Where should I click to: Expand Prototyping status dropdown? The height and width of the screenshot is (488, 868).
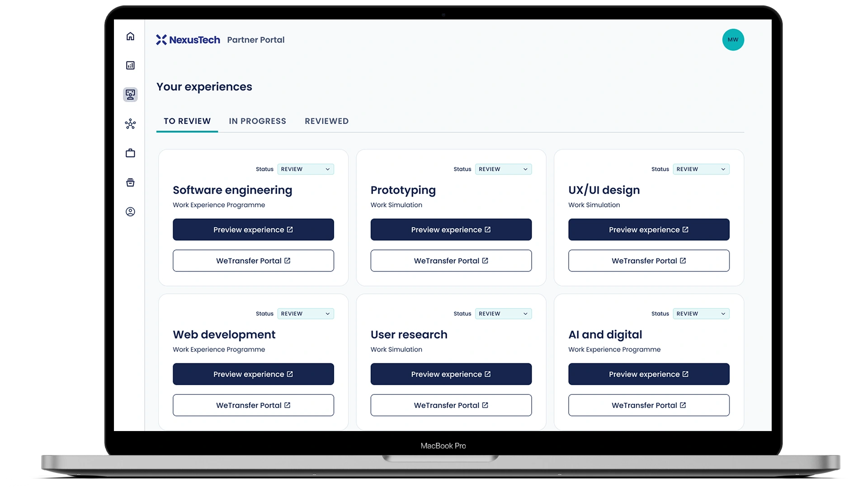pos(503,169)
